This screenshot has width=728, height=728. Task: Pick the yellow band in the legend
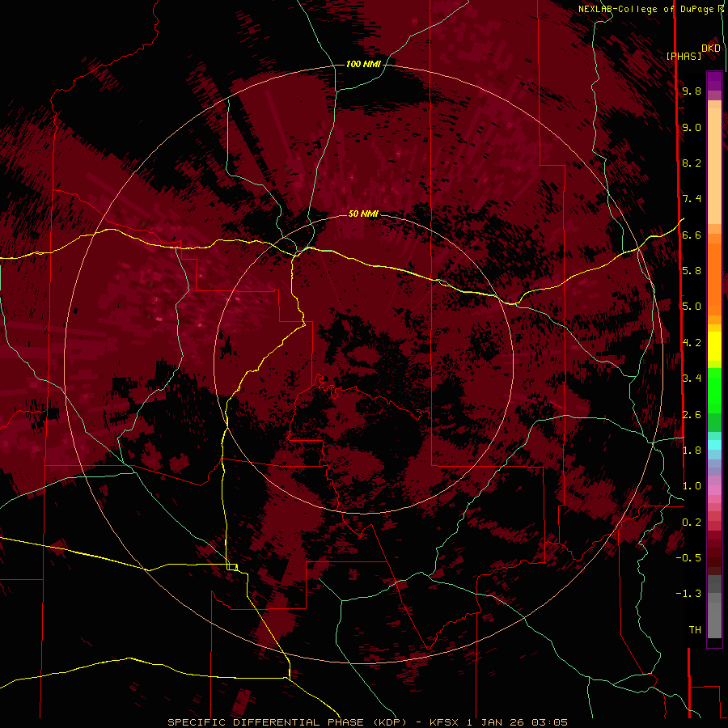click(714, 346)
